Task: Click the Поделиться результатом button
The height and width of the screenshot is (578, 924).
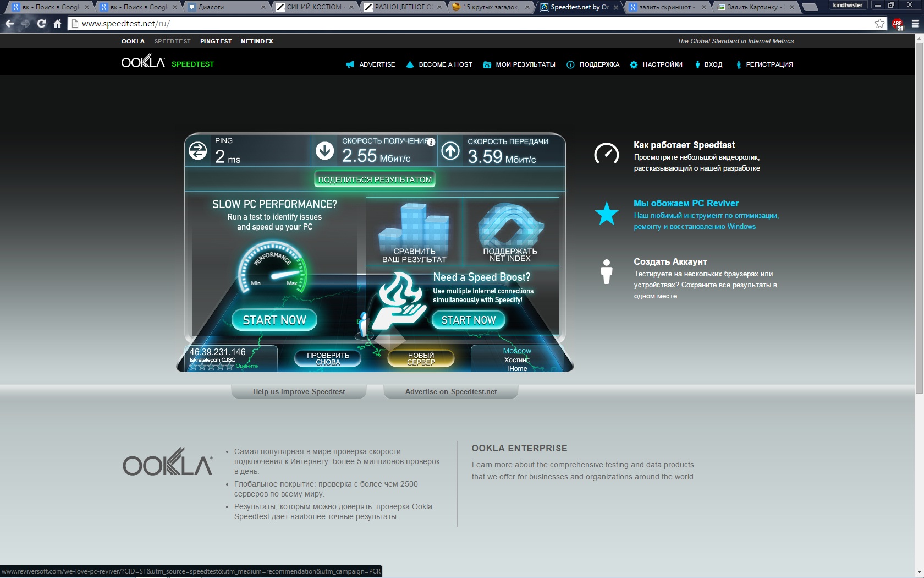Action: [375, 179]
